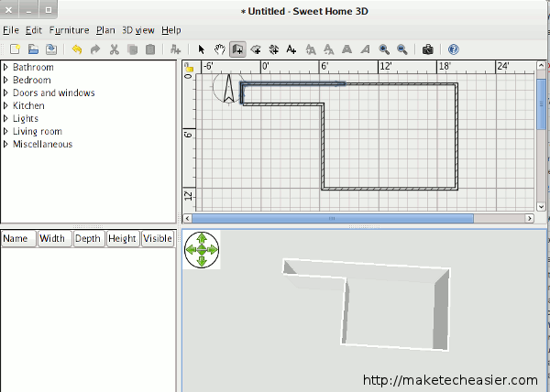Expand the Bedroom category
Screen dimensions: 550x392
5,80
